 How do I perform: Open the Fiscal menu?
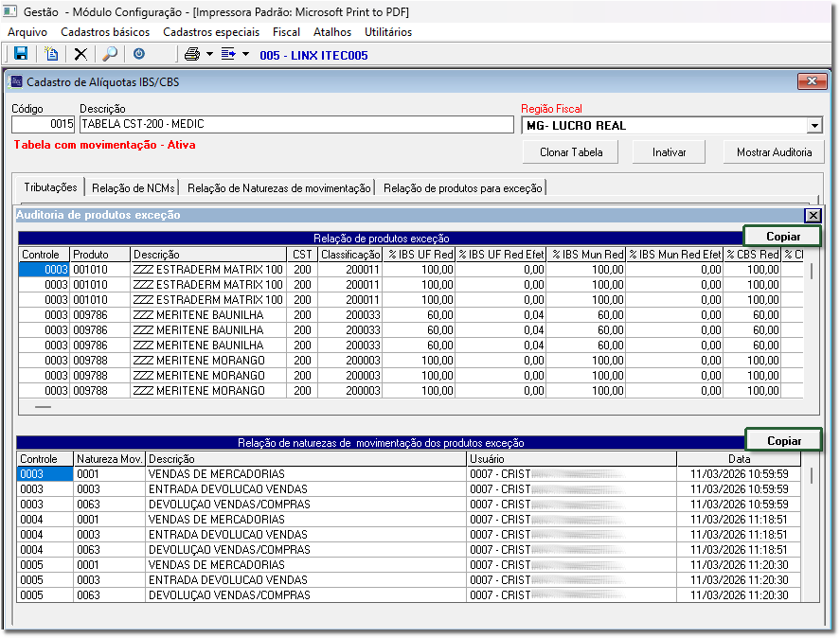coord(286,32)
